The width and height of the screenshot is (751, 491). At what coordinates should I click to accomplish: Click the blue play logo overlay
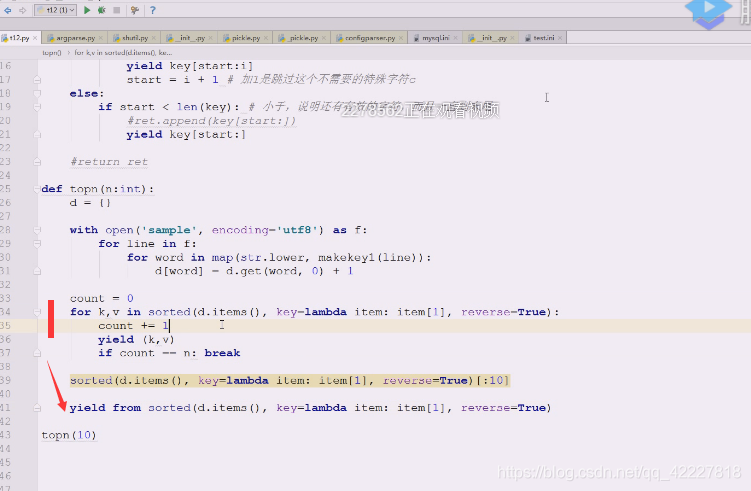point(708,12)
